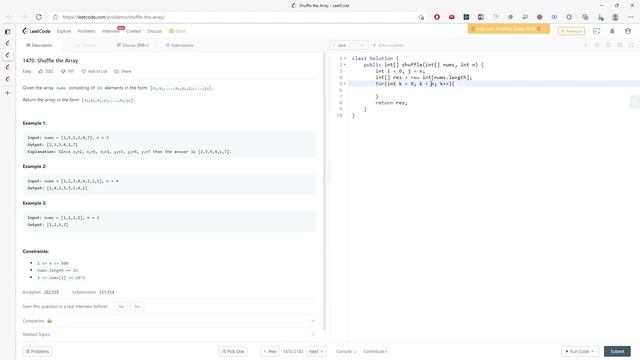The image size is (640, 360).
Task: Reset code to default icon
Action: tap(609, 45)
